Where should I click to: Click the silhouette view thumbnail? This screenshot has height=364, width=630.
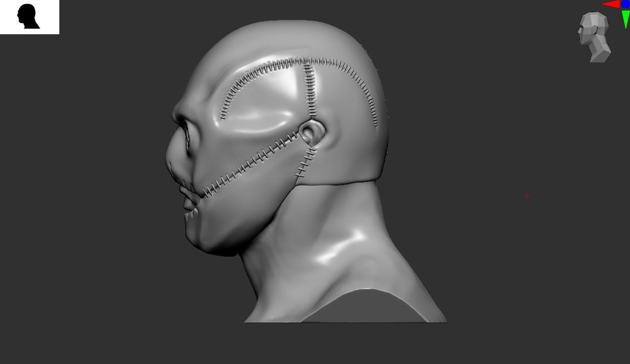[x=29, y=17]
